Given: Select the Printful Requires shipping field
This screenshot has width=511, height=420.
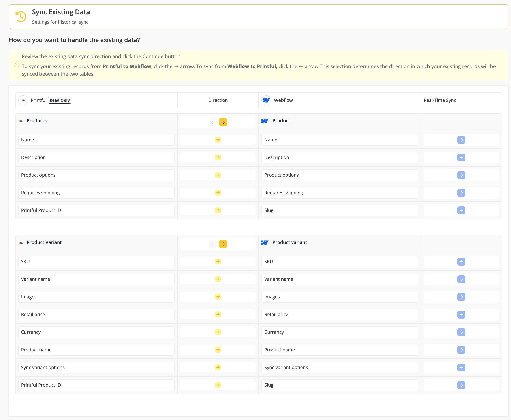Looking at the screenshot, I should (x=96, y=193).
